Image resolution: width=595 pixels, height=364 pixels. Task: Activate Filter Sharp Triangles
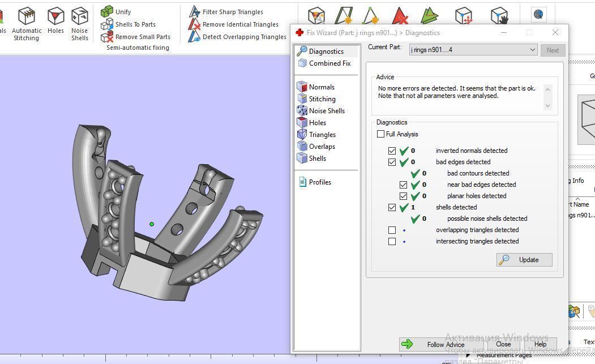(x=226, y=12)
